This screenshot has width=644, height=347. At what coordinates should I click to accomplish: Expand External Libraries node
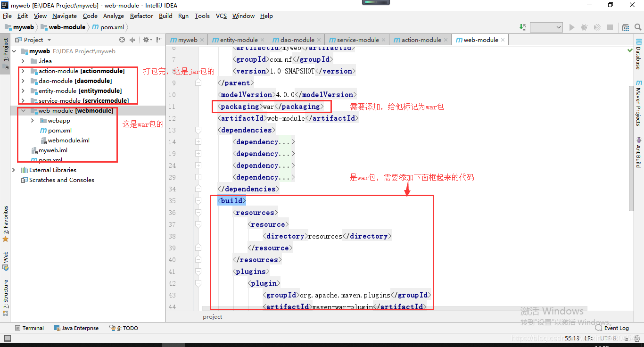coord(14,170)
